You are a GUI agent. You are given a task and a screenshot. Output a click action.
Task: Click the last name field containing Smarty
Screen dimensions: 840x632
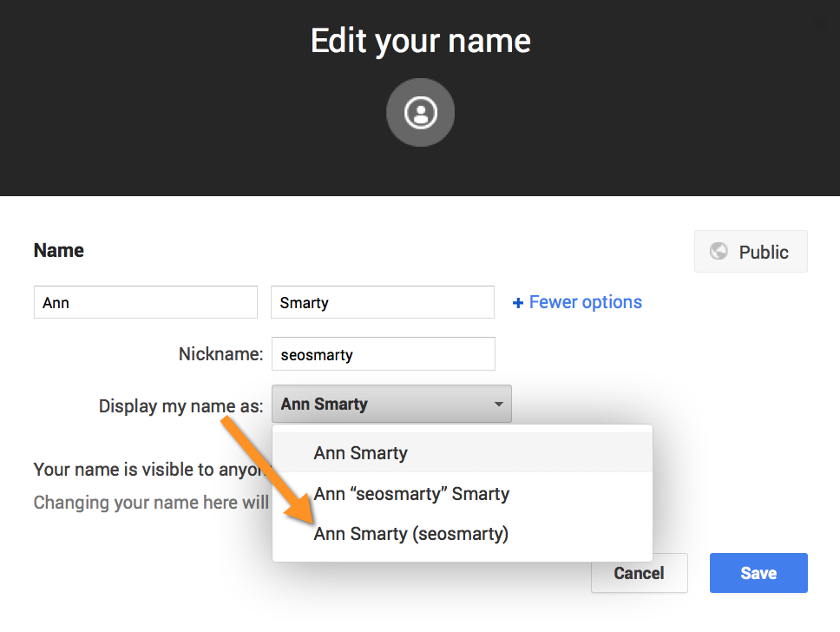(x=382, y=302)
